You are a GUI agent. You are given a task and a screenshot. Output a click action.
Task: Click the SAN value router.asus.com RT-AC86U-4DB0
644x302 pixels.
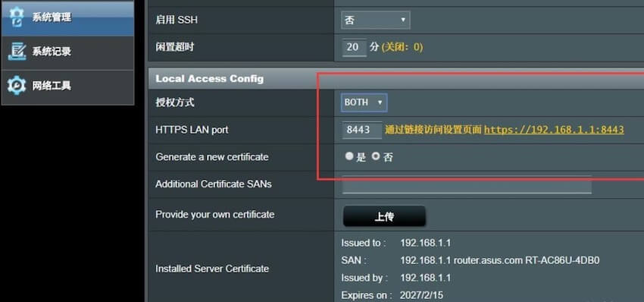click(527, 260)
